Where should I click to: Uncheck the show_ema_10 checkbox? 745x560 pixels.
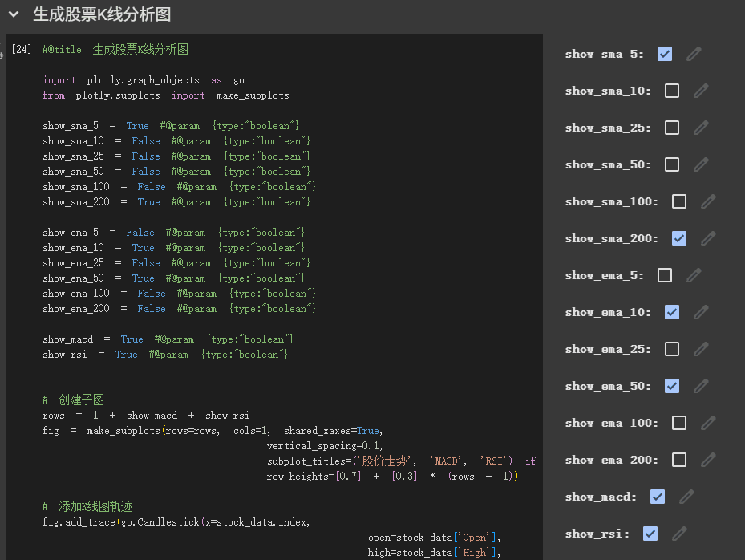click(672, 312)
